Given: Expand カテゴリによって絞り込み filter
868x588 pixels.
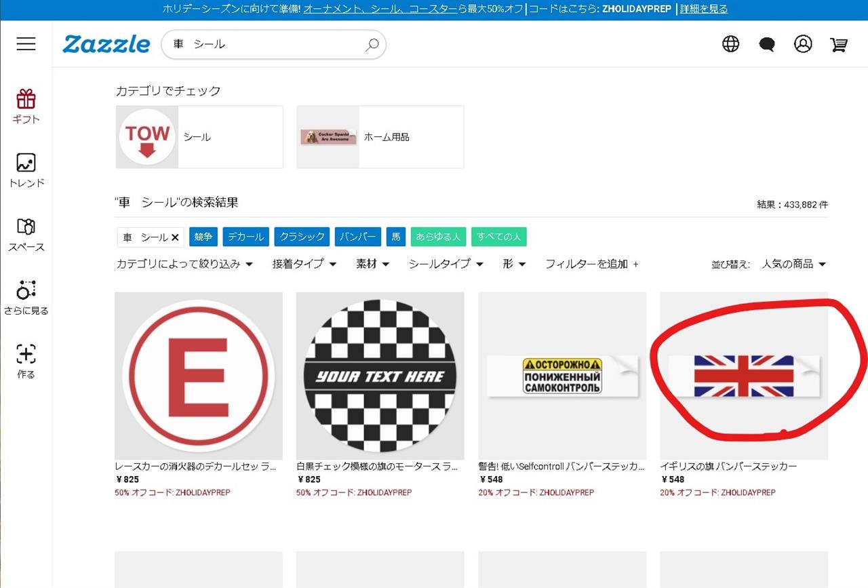Looking at the screenshot, I should coord(185,264).
